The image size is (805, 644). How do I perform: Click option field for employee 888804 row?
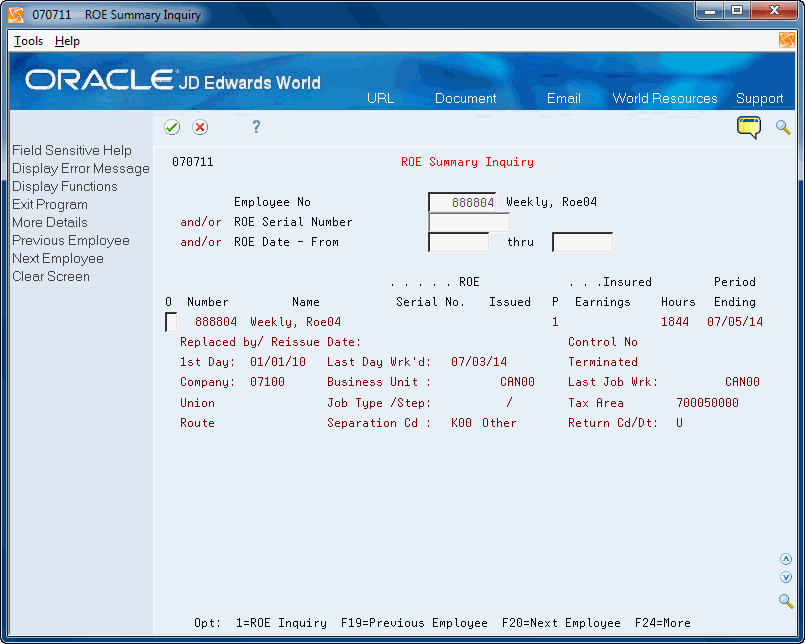click(x=171, y=322)
